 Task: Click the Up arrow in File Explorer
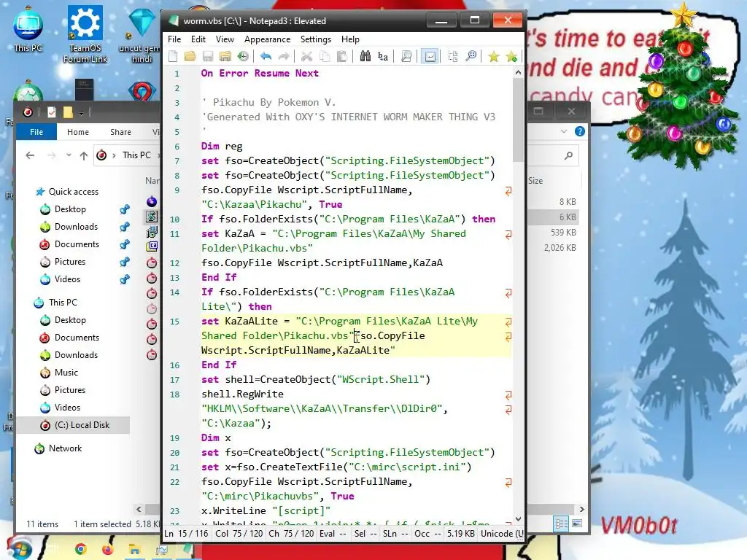pos(84,155)
